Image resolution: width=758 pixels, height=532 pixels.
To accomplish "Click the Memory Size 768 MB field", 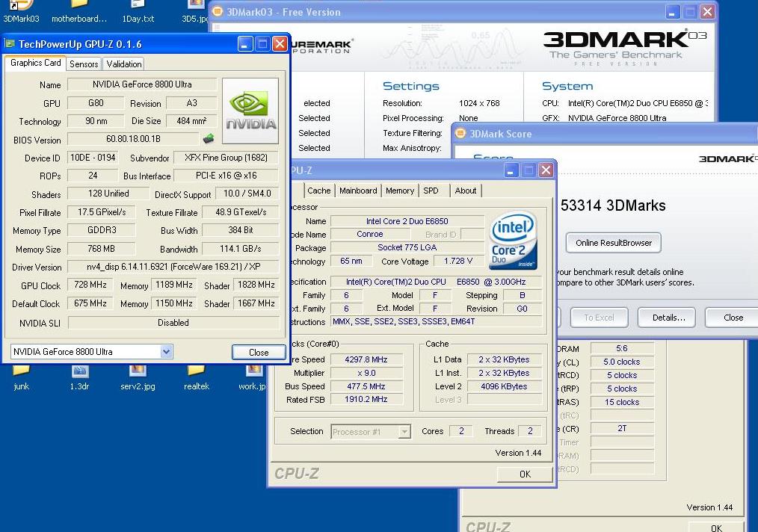I will point(101,248).
